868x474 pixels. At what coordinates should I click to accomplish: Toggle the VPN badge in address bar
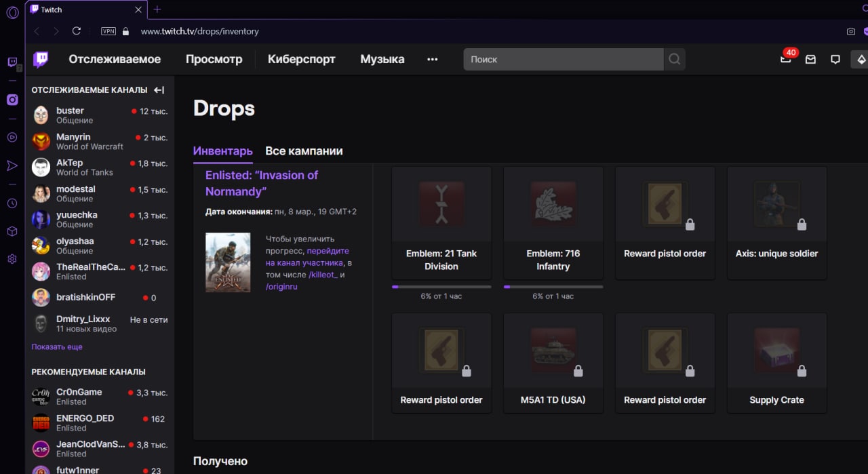point(108,31)
